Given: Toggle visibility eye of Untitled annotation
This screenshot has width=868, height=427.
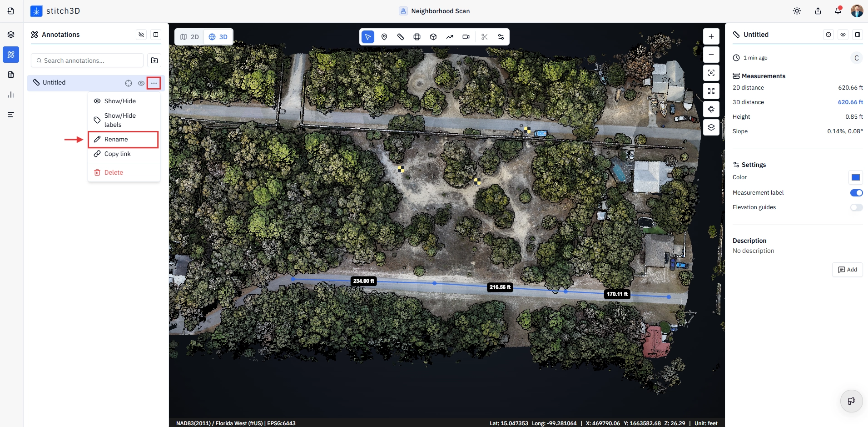Looking at the screenshot, I should click(141, 83).
